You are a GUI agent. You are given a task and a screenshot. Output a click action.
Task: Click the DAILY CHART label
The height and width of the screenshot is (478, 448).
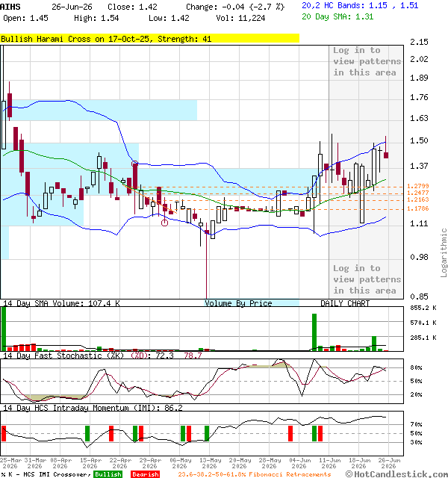[345, 303]
